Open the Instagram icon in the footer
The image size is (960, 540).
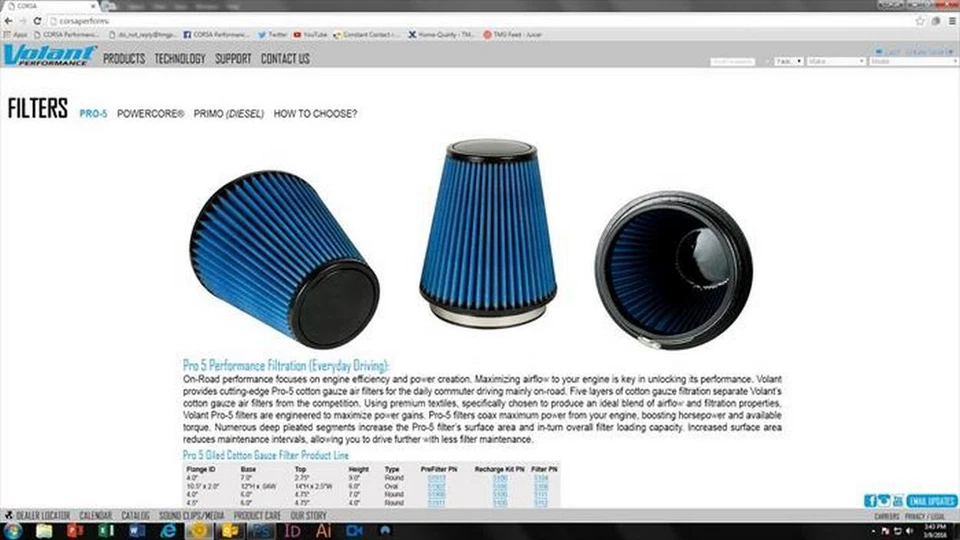click(x=883, y=501)
